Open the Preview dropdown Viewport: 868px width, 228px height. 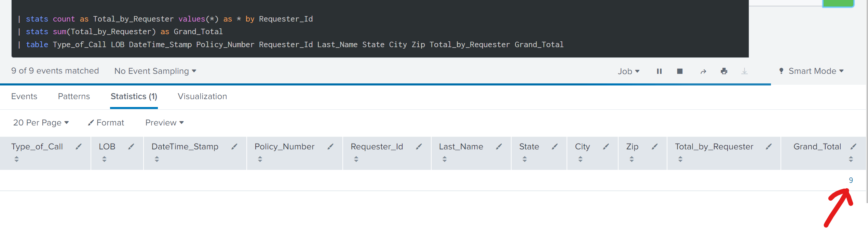pos(164,123)
